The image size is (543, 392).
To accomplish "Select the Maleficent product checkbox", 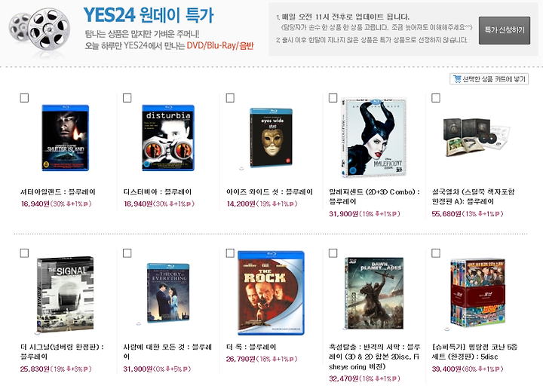I will pyautogui.click(x=333, y=98).
